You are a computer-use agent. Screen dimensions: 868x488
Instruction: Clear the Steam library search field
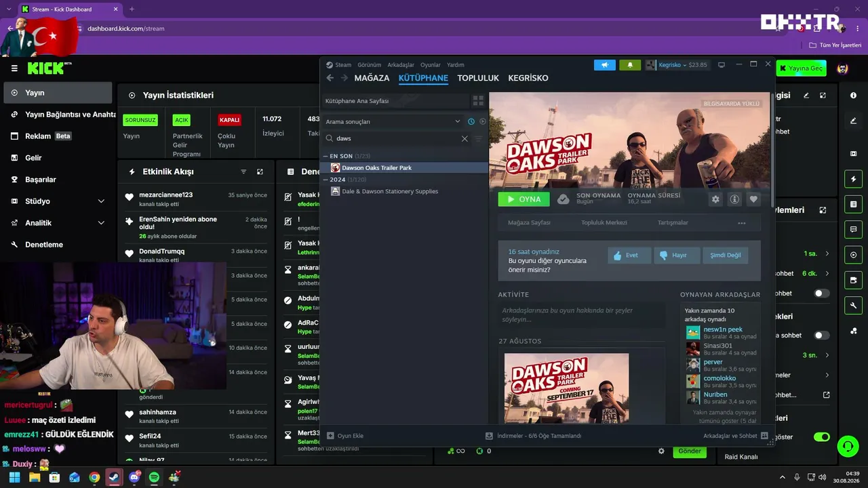click(x=465, y=138)
